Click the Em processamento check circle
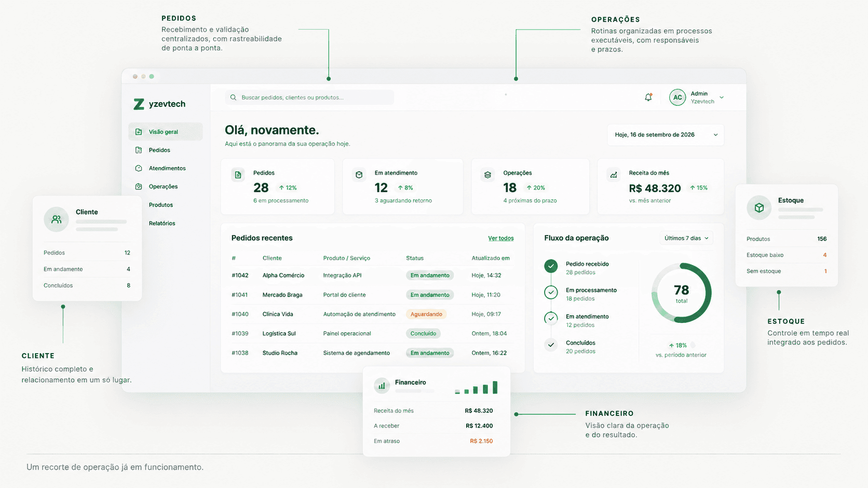This screenshot has width=868, height=488. 551,292
